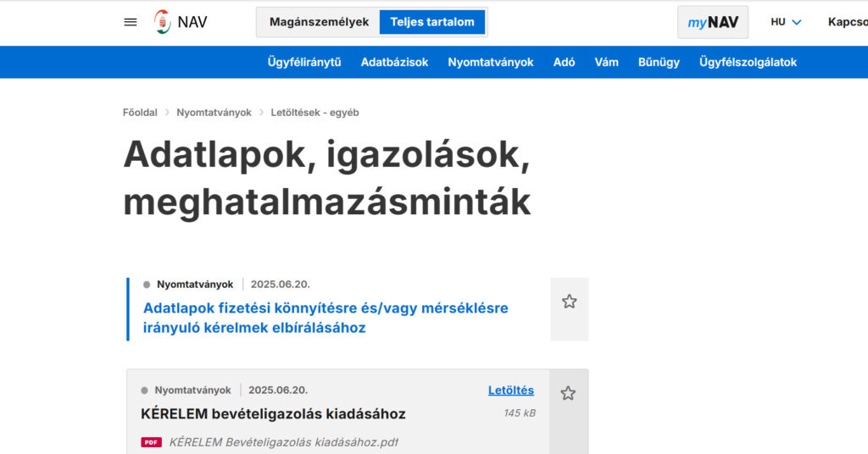Star the KÉRELEM bevételigazolás document
The width and height of the screenshot is (868, 454).
tap(568, 393)
